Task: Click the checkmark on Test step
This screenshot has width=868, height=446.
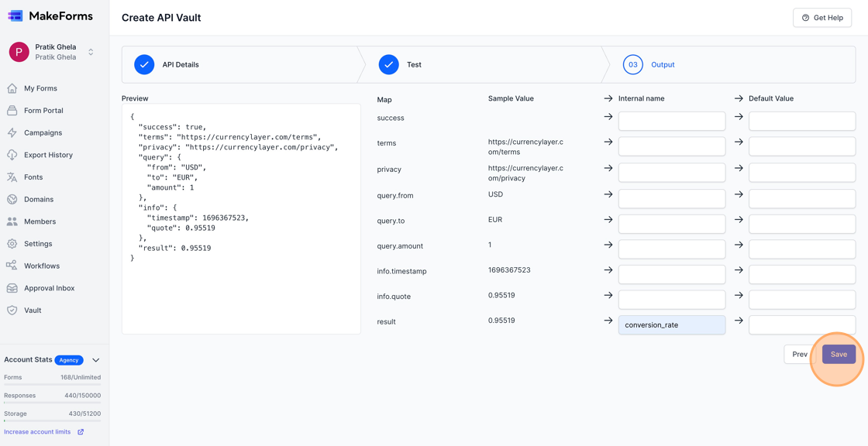Action: 389,65
